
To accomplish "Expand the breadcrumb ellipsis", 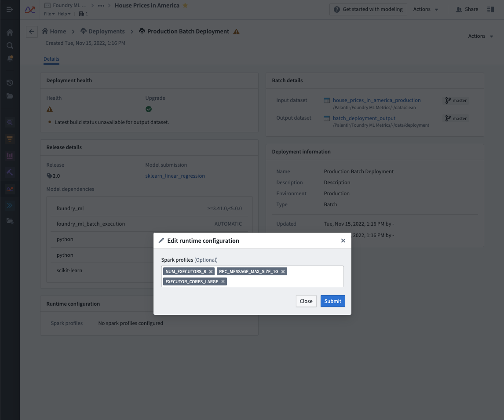I will [101, 5].
